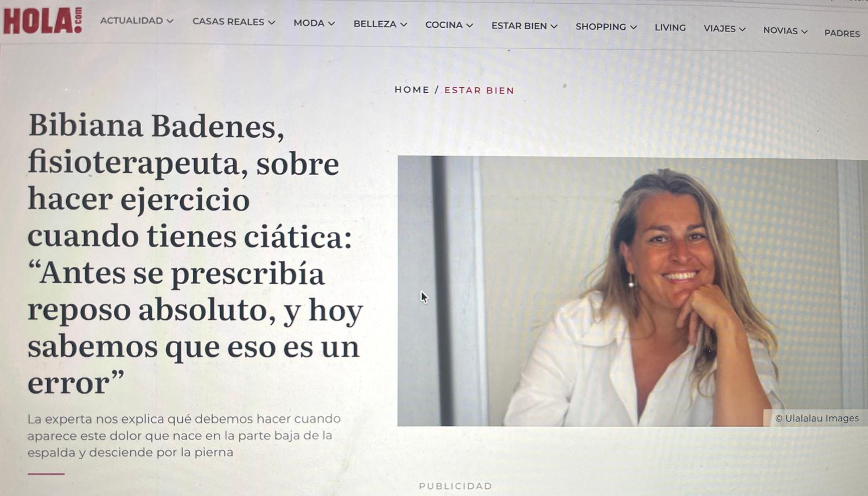Open the CASAS REALES dropdown arrow

pos(272,23)
